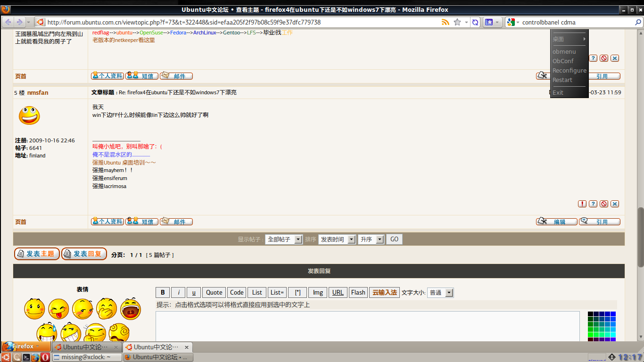
Task: Click 引用 quote button in nmsfan's post
Action: click(x=600, y=222)
